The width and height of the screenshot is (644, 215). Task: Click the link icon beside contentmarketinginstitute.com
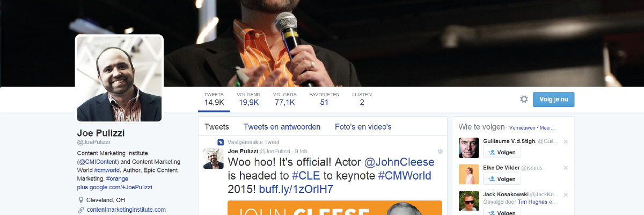tap(81, 210)
